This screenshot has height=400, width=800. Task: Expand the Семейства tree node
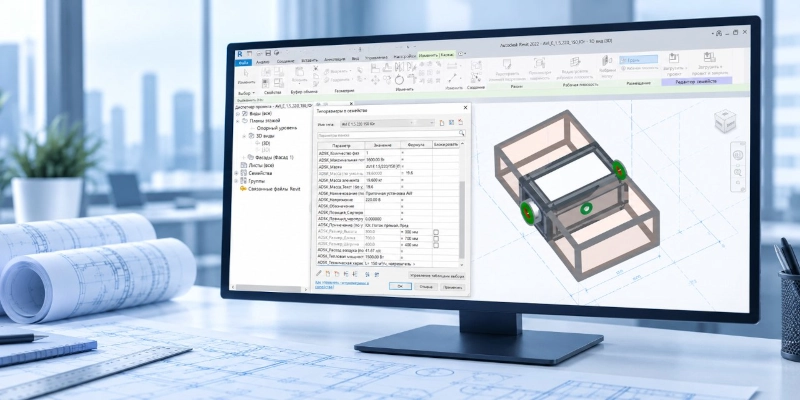pyautogui.click(x=236, y=173)
